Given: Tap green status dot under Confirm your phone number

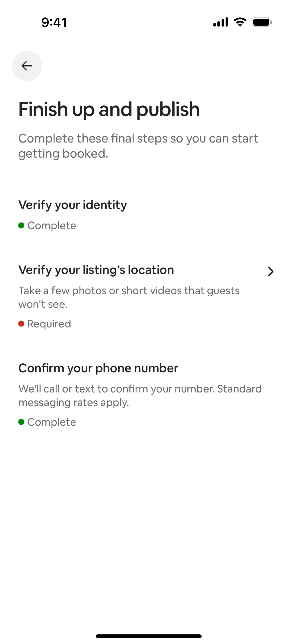Looking at the screenshot, I should (x=21, y=422).
